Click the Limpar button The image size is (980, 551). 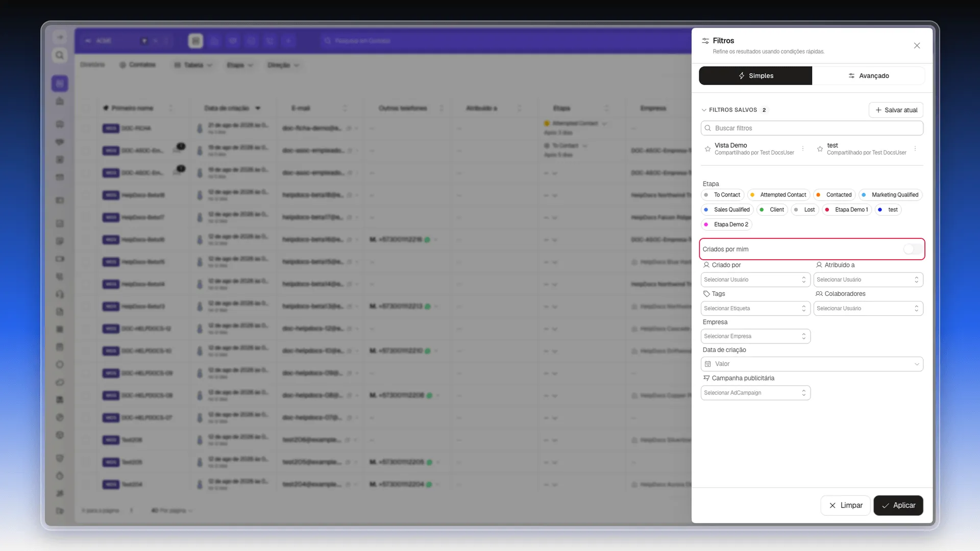pos(845,505)
